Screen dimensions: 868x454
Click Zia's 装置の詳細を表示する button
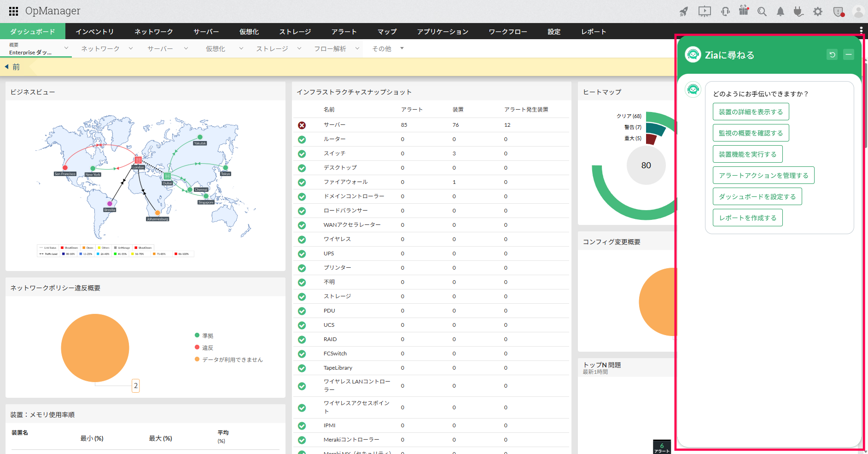click(x=751, y=112)
